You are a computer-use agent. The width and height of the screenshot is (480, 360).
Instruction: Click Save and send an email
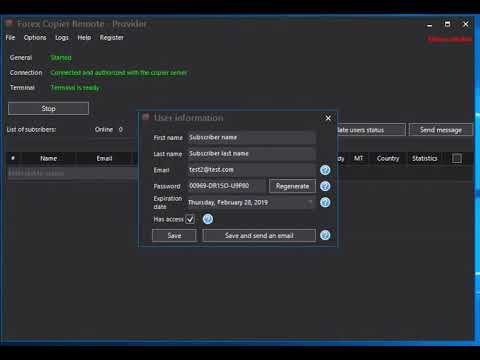259,236
